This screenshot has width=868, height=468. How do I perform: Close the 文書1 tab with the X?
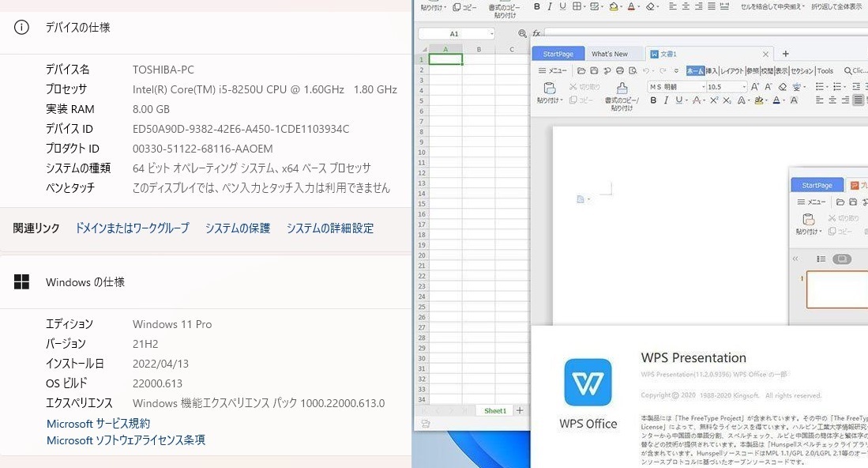[765, 54]
